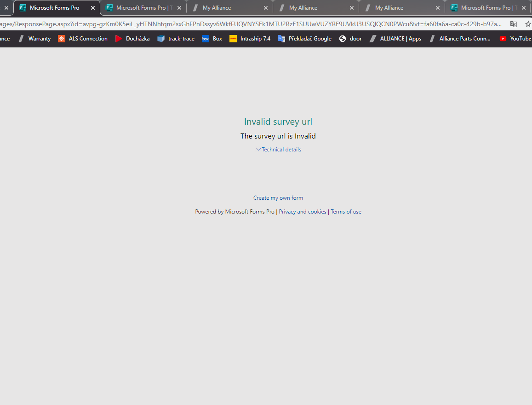Click the Warranty bookmark slash icon
Viewport: 532px width, 405px height.
pyautogui.click(x=21, y=39)
